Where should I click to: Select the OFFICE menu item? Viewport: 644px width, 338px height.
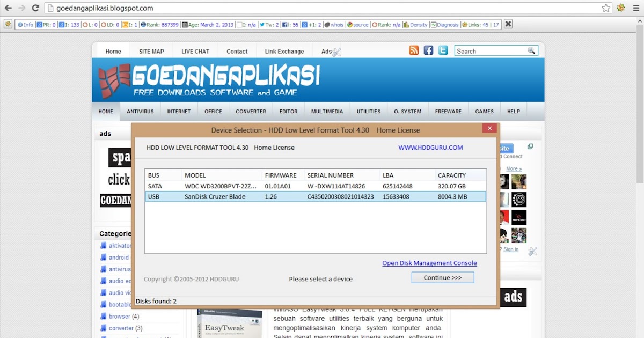[213, 112]
